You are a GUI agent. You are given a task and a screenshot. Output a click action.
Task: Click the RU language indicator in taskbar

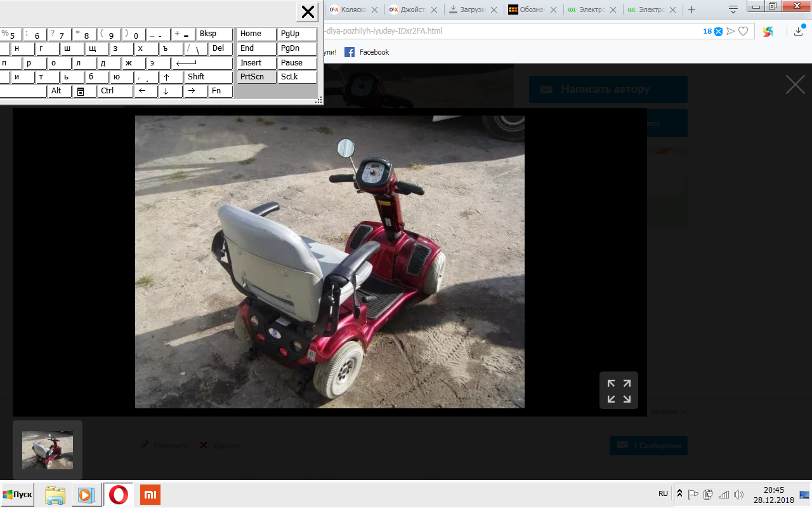click(663, 493)
